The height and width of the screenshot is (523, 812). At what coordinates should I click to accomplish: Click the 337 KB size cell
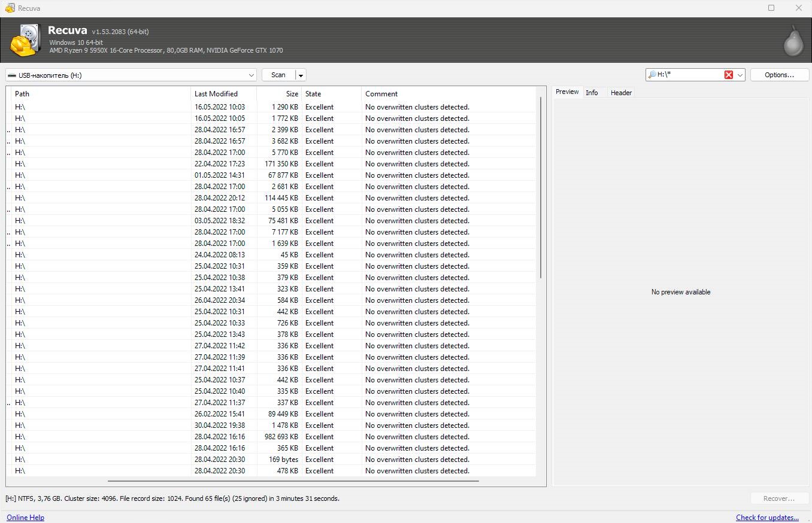point(287,403)
